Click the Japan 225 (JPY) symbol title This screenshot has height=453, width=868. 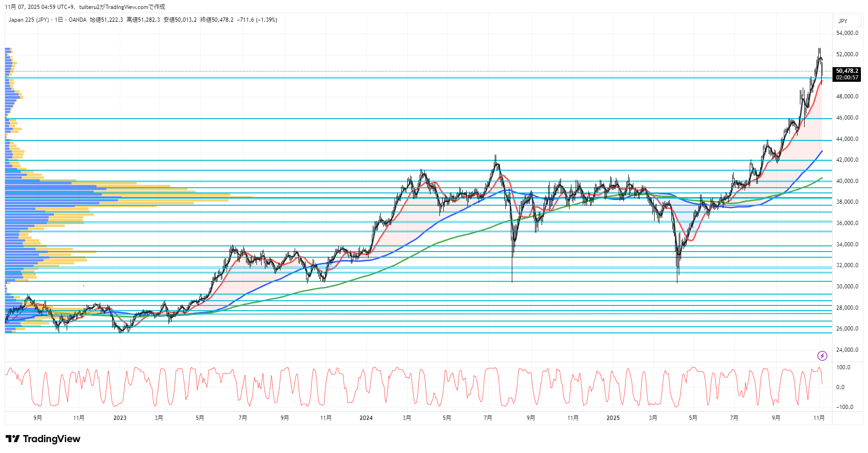point(28,20)
